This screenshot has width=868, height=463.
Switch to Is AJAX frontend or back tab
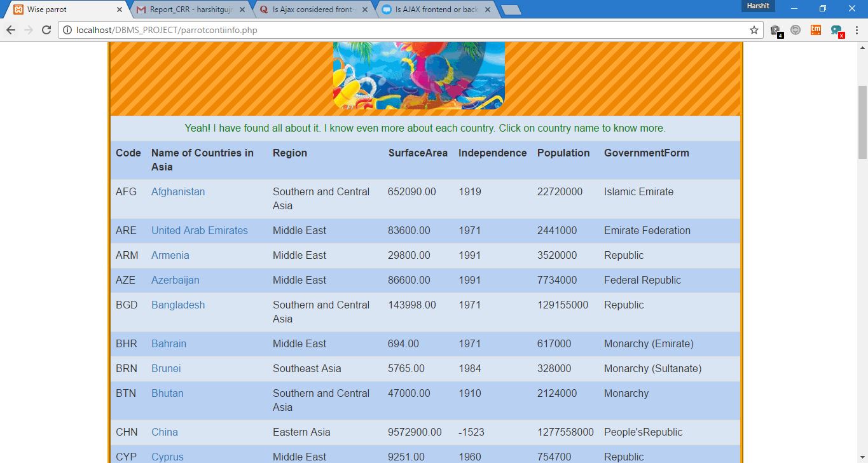tap(436, 10)
